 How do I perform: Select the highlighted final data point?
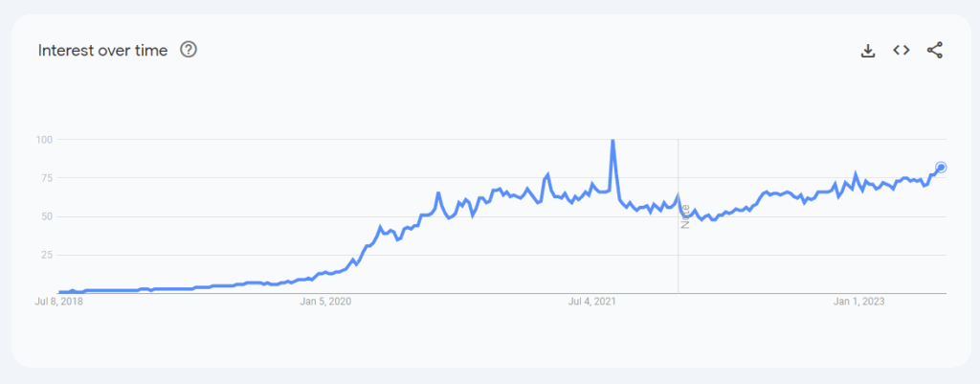pos(941,167)
